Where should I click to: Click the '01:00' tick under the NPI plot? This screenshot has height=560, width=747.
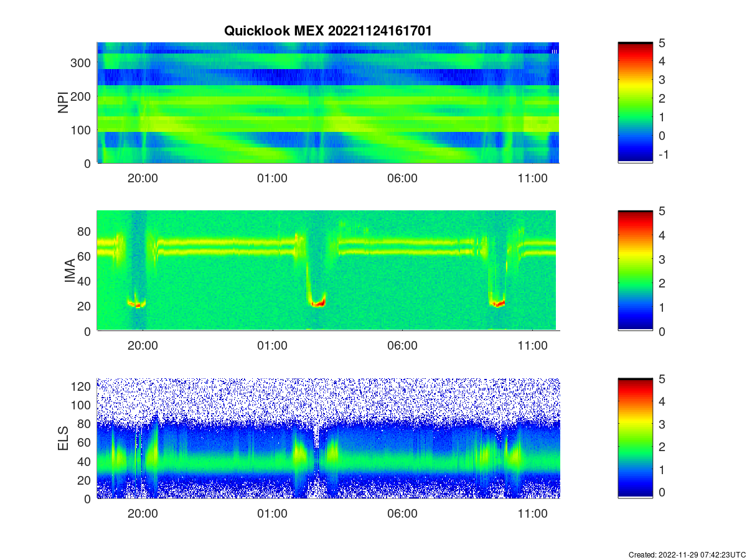pos(273,178)
